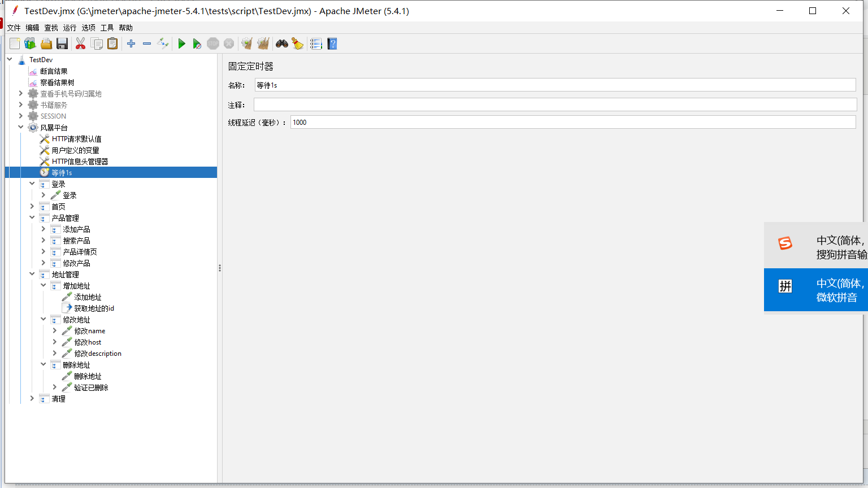Collapse the 地址管理 controller
Image resolution: width=868 pixels, height=488 pixels.
click(x=32, y=274)
